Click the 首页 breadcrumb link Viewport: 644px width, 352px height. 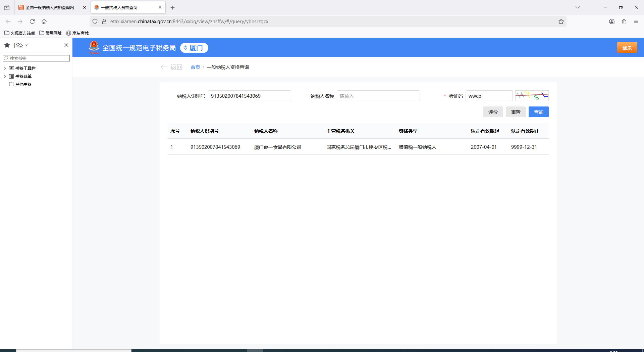point(195,67)
